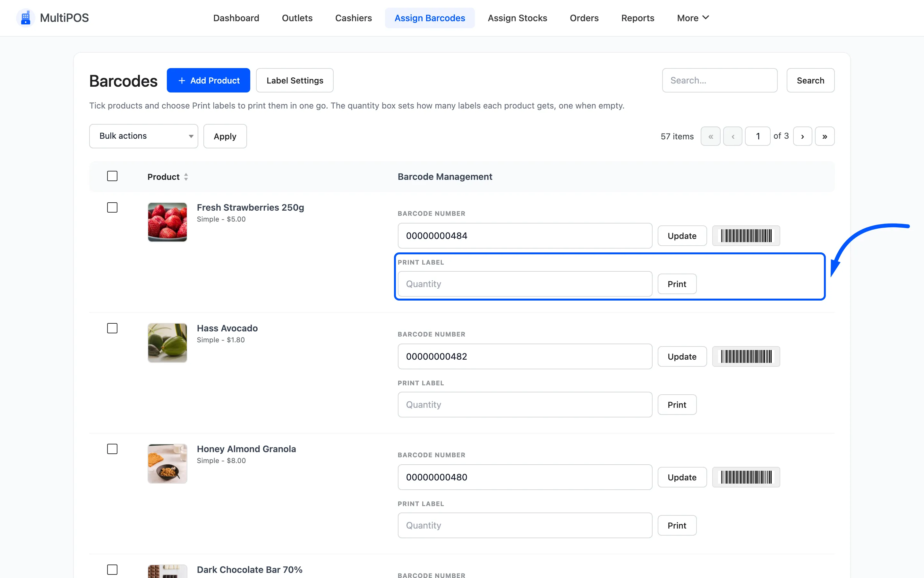Go to first page with double-left arrow

[710, 136]
